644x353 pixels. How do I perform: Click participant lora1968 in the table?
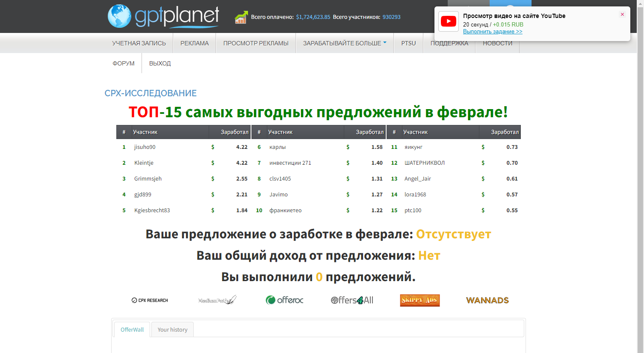tap(415, 194)
